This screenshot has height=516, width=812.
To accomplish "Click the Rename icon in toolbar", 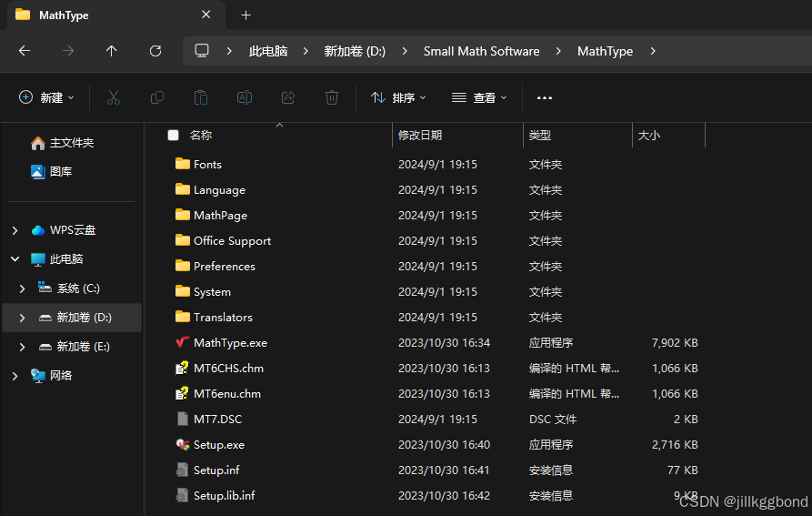I will (x=245, y=97).
